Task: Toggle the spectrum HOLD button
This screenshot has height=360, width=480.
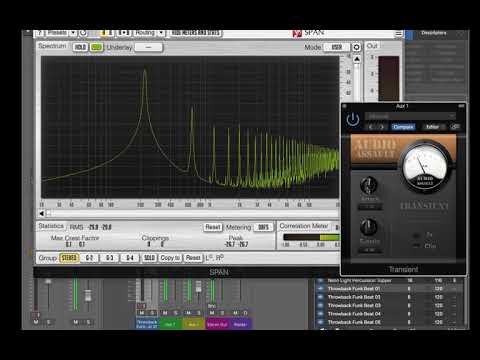Action: 80,47
